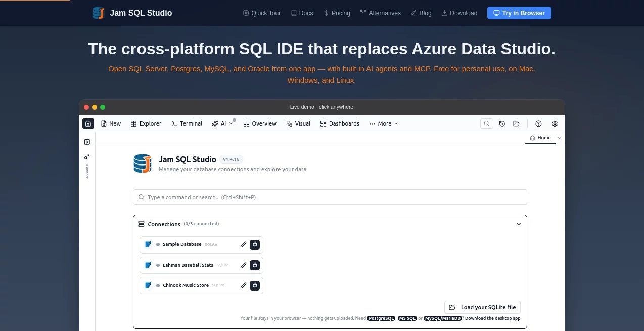Connect to Chinook Music Store

255,285
